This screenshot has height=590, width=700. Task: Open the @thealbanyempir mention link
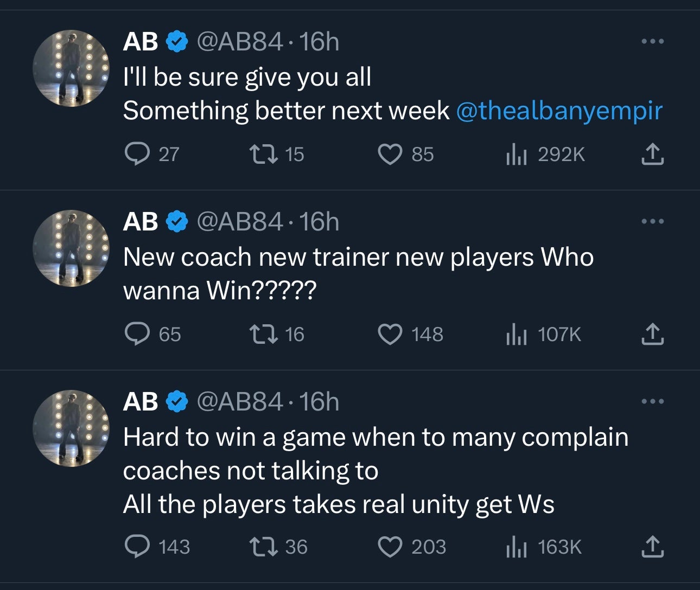click(559, 111)
